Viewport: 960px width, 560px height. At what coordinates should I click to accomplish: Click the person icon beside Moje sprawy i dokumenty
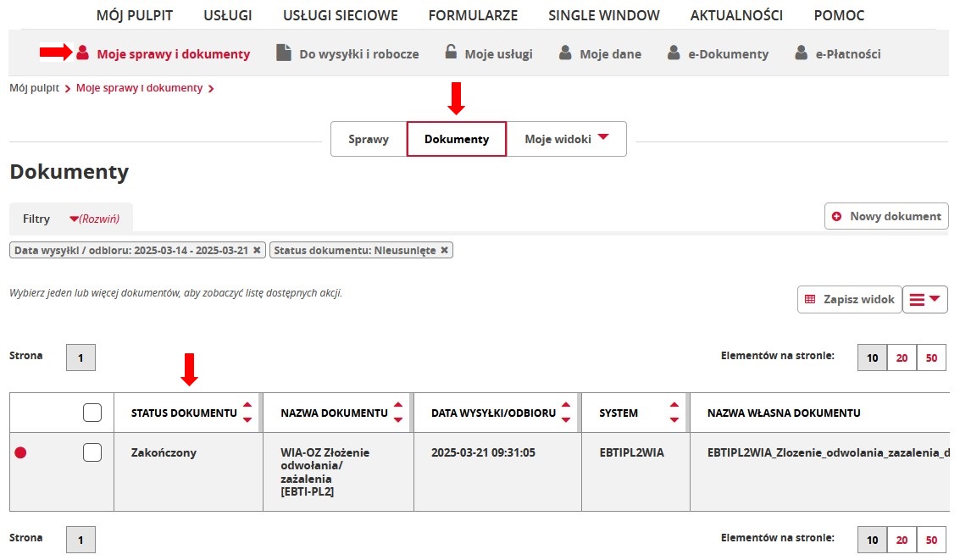coord(82,53)
